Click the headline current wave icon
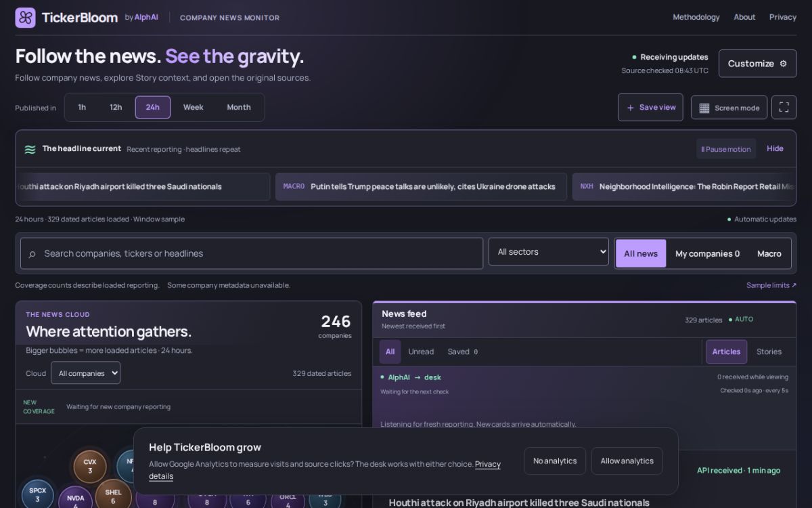This screenshot has width=812, height=508. point(30,149)
